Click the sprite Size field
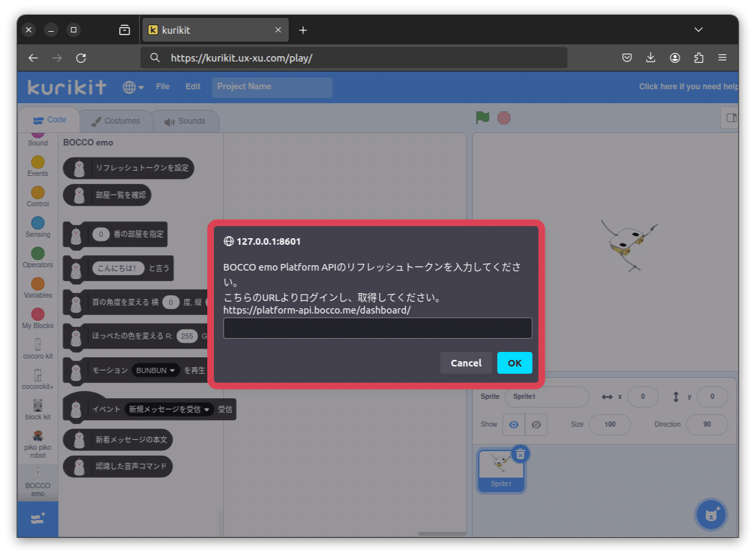756x557 pixels. (x=610, y=425)
